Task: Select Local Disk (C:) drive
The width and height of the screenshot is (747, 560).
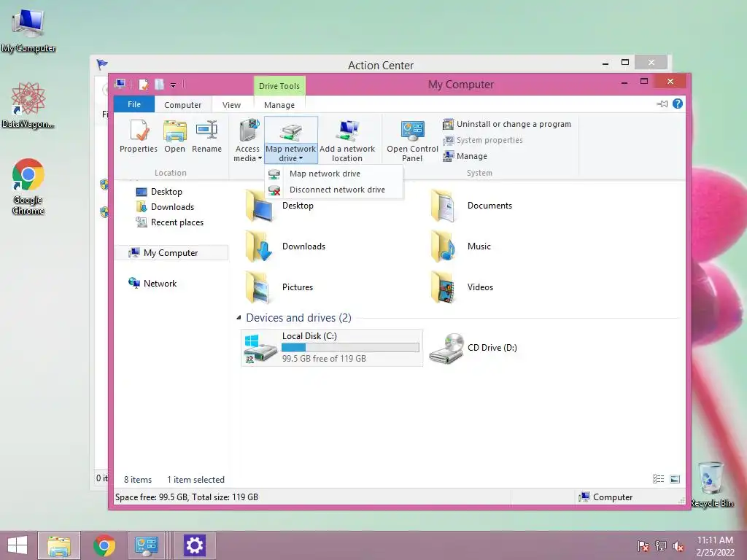Action: pos(332,348)
